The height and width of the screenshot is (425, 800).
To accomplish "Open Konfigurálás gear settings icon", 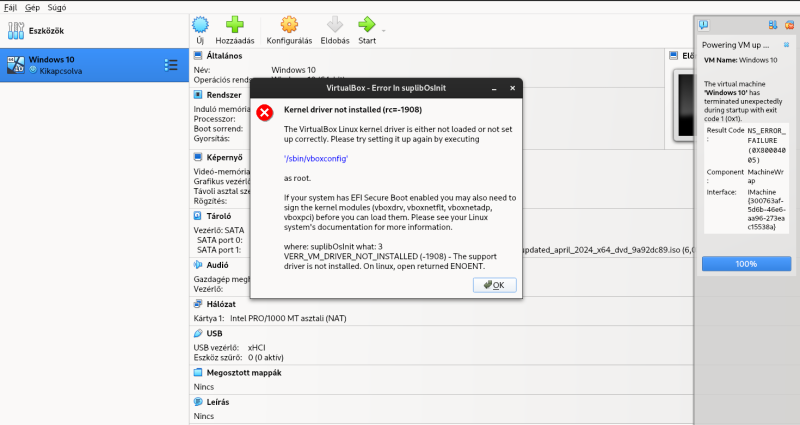I will click(x=289, y=24).
